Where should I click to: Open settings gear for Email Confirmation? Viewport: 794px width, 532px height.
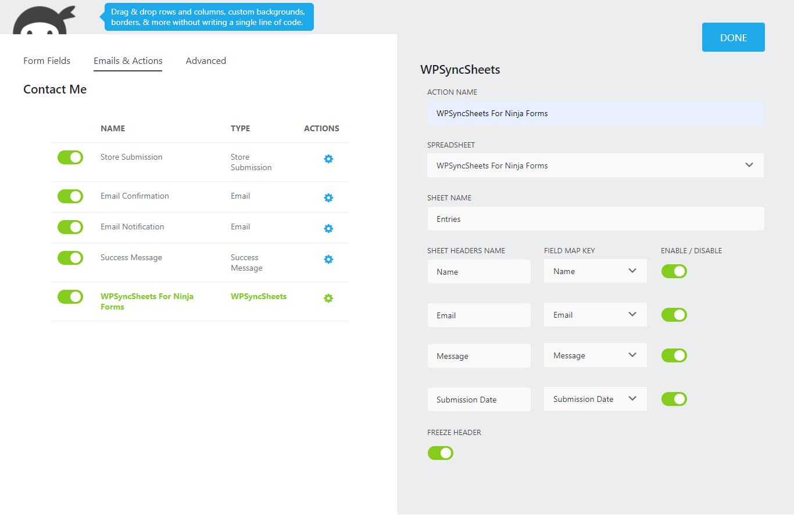[328, 198]
